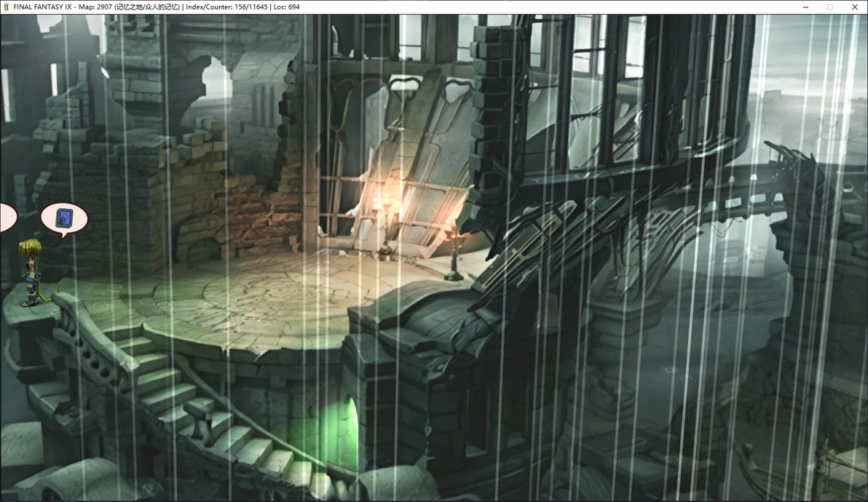Click the window title text 'FINAL FANTASY IX - Map: 2907'
This screenshot has width=868, height=502.
[x=63, y=7]
